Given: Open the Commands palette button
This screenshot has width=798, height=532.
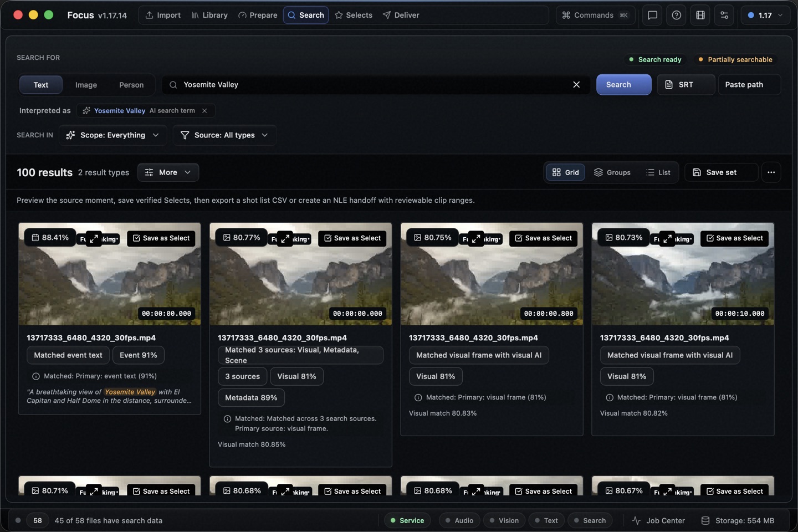Looking at the screenshot, I should point(596,15).
